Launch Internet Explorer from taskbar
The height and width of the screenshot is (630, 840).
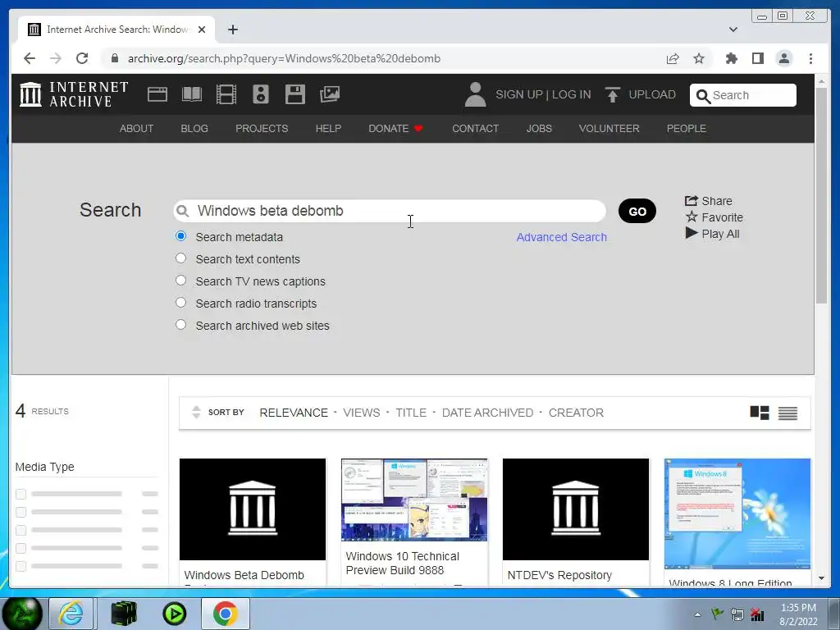71,614
